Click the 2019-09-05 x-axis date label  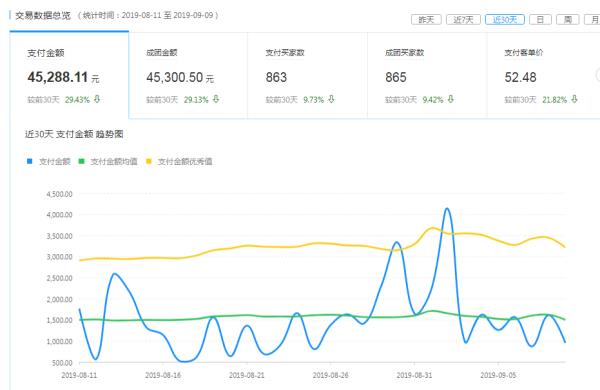498,375
